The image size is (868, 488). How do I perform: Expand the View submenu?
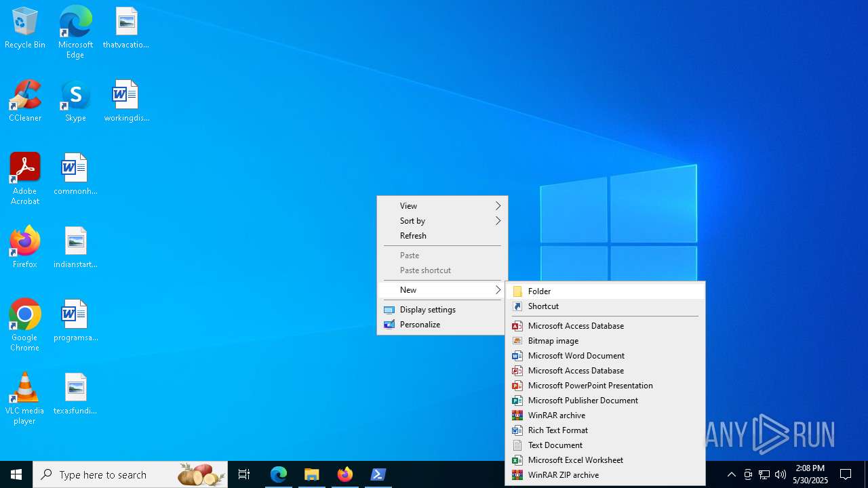[x=442, y=206]
